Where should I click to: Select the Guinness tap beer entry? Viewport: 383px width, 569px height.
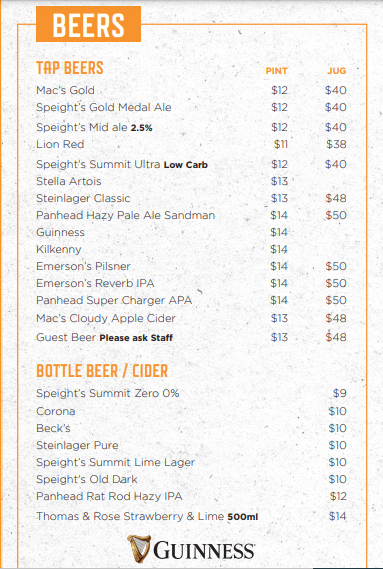(60, 232)
